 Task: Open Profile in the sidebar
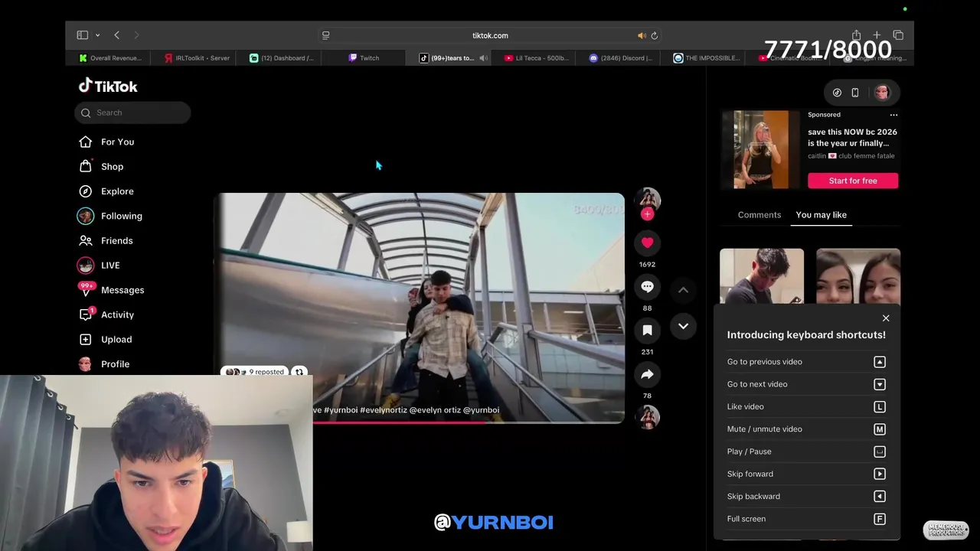[104, 364]
